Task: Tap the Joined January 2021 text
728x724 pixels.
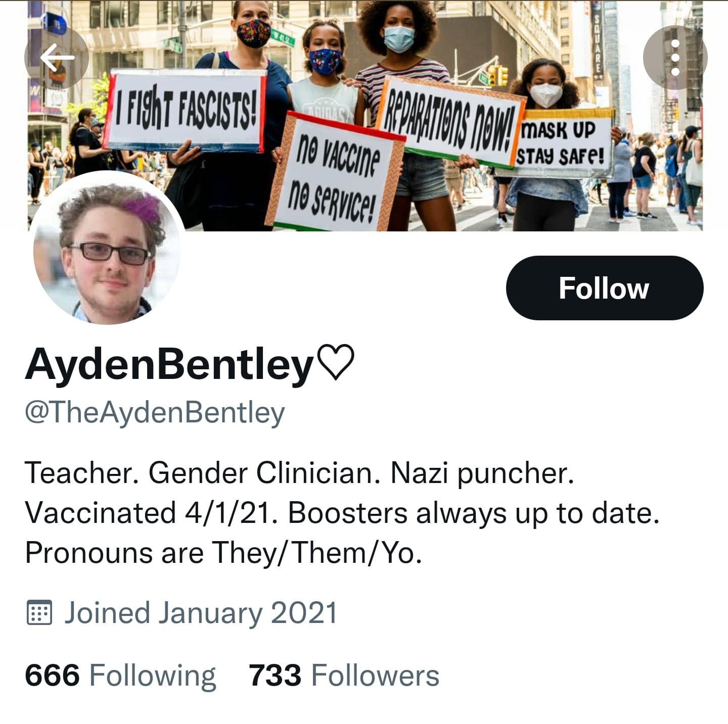Action: pos(200,613)
